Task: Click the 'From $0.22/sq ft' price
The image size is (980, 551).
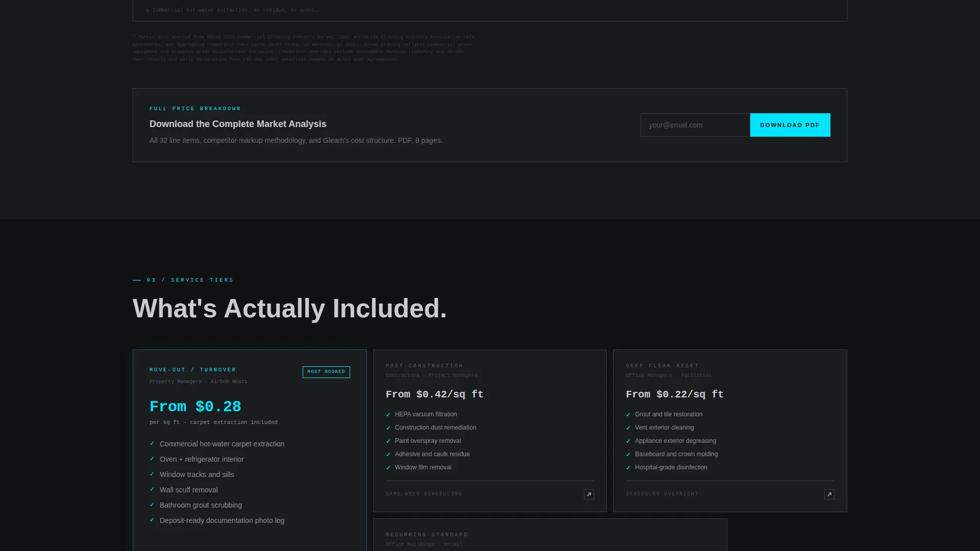Action: (x=675, y=394)
